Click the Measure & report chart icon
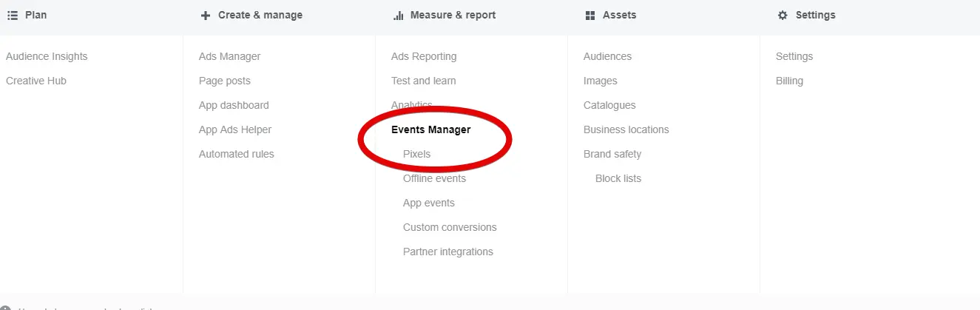The width and height of the screenshot is (980, 310). [398, 15]
